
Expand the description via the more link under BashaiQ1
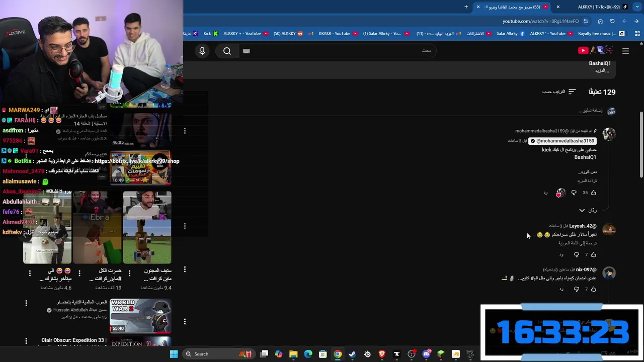click(x=602, y=70)
